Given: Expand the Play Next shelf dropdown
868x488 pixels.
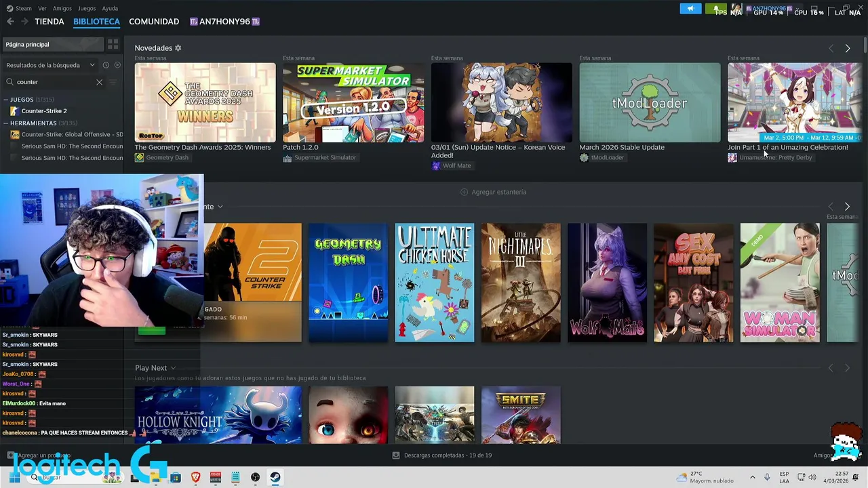Looking at the screenshot, I should coord(173,368).
